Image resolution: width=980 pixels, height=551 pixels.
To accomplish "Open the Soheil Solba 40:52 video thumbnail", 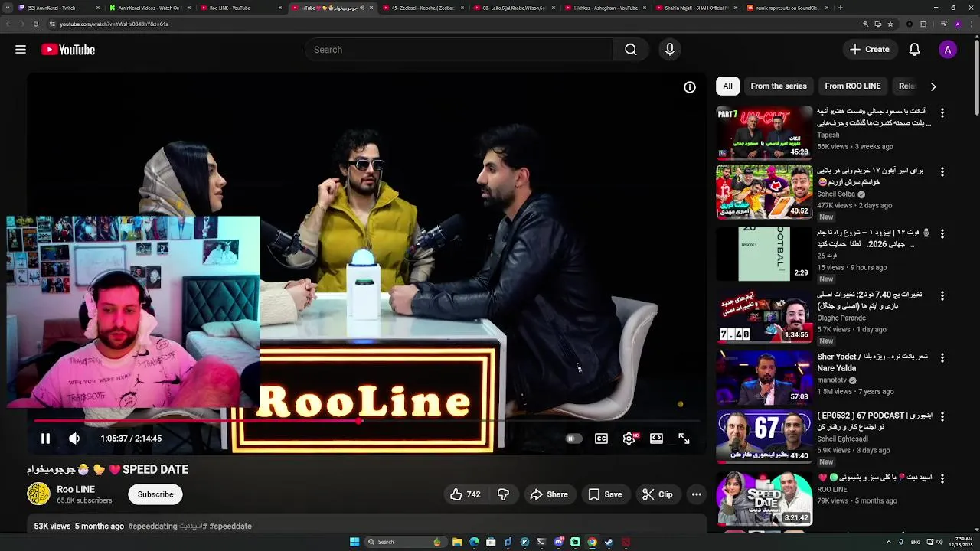I will coord(764,192).
